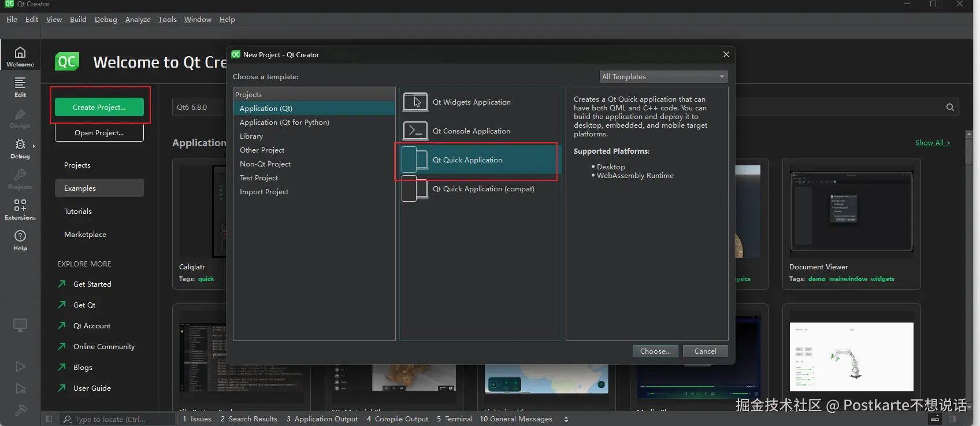The height and width of the screenshot is (426, 980).
Task: Open the Window menu
Action: [x=198, y=19]
